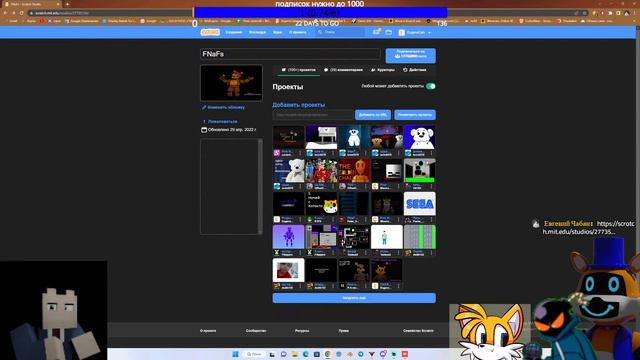Click author avatar under big white bear project
The image size is (640, 360).
(x=408, y=153)
